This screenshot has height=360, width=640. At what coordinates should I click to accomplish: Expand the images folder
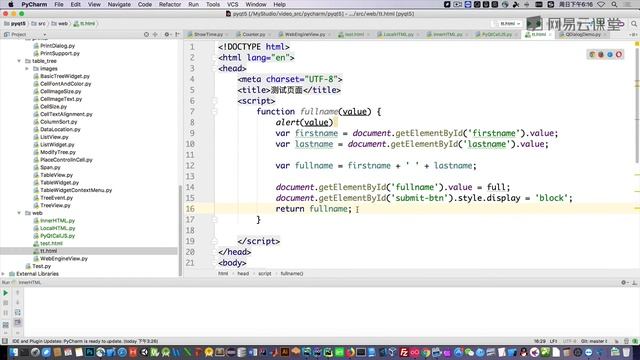(27, 69)
